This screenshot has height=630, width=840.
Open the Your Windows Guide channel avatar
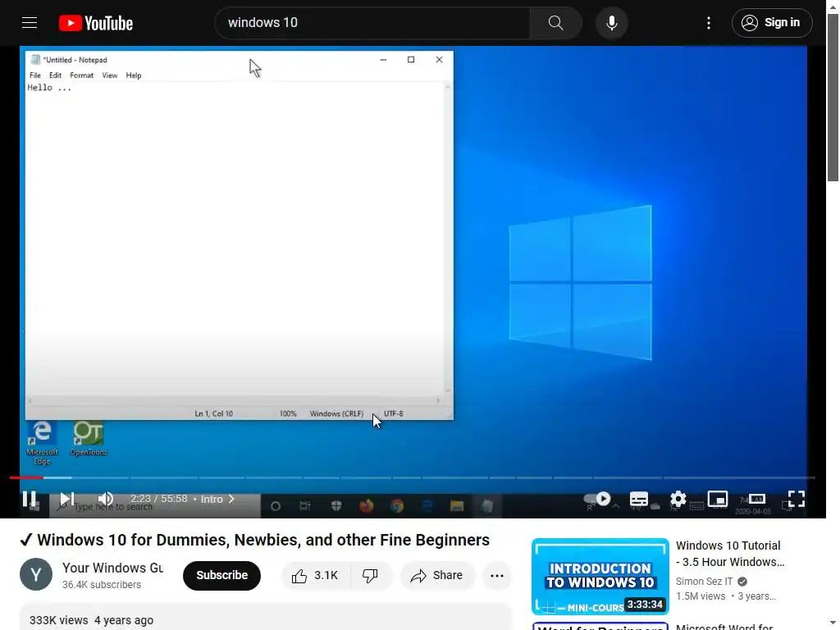point(36,574)
